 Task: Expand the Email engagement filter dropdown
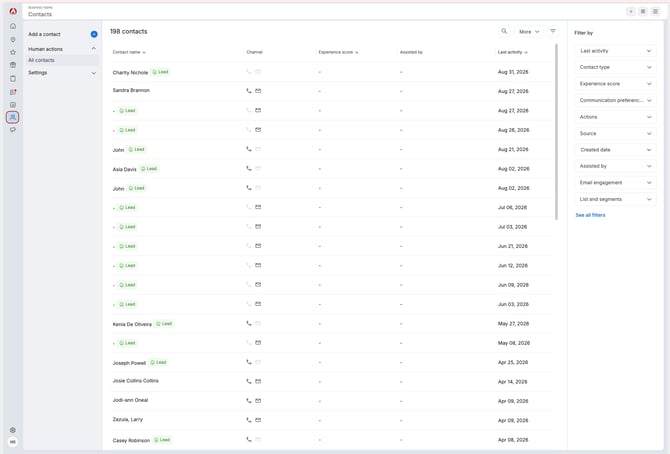pos(615,183)
